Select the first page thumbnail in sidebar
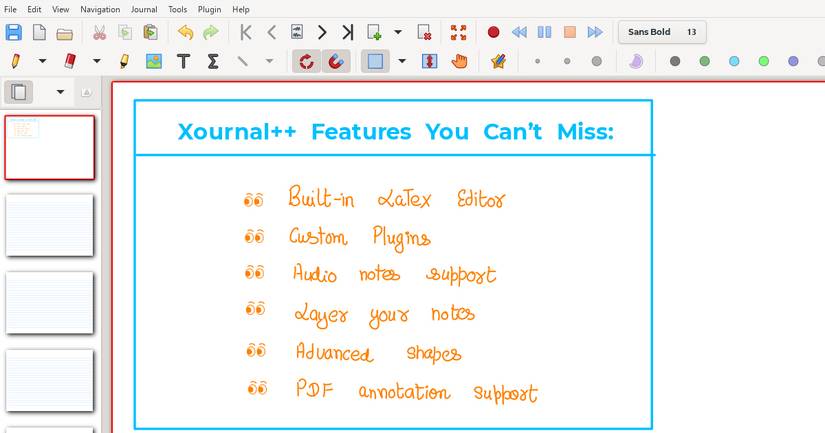This screenshot has width=825, height=433. point(49,148)
